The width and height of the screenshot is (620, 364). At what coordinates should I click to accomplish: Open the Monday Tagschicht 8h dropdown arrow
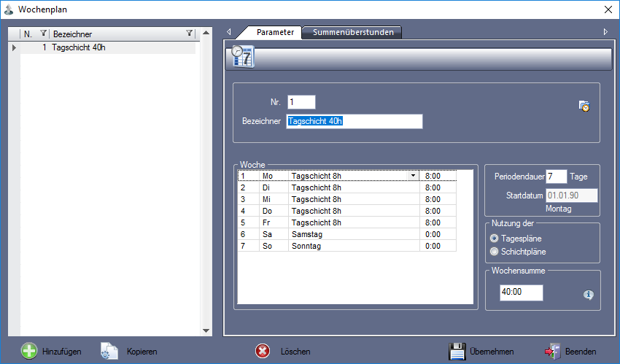coord(414,176)
